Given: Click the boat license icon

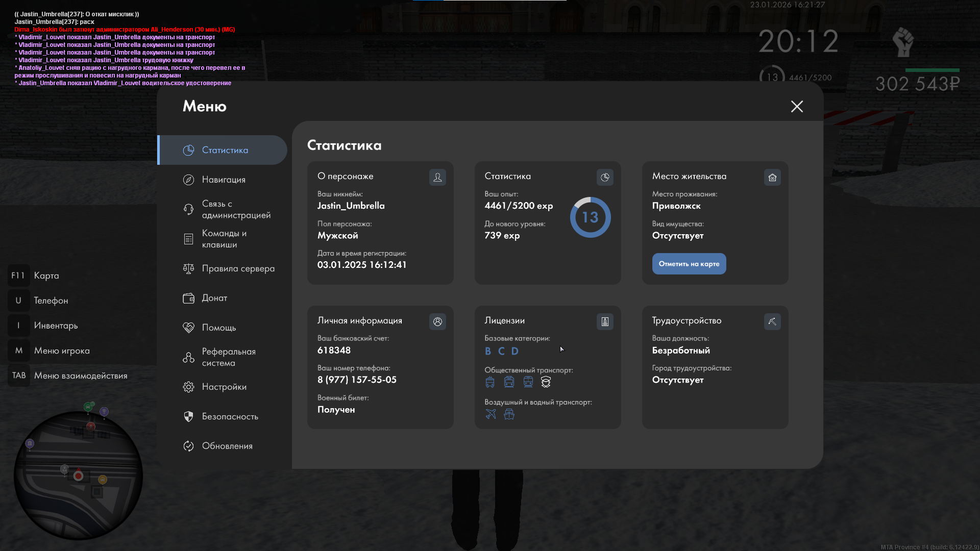Looking at the screenshot, I should pos(509,414).
